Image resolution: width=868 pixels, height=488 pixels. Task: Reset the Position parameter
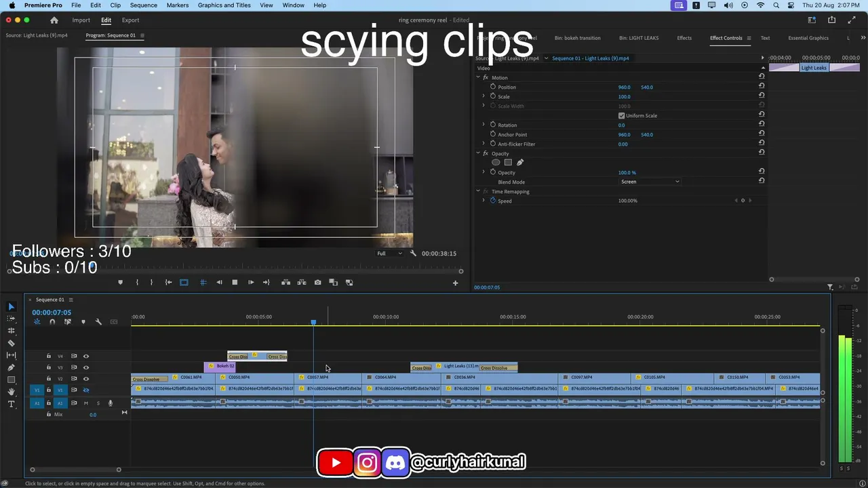762,87
